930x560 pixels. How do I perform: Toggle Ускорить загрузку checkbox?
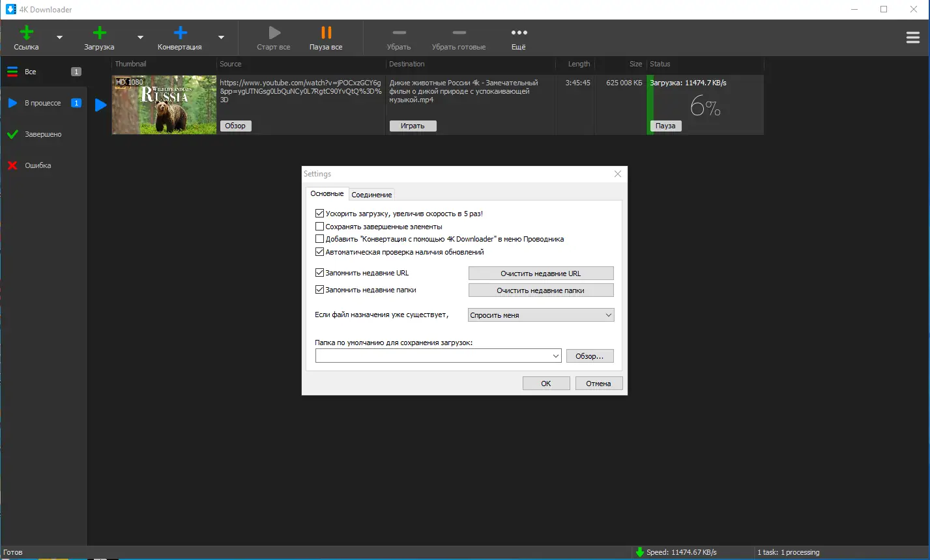click(x=319, y=214)
